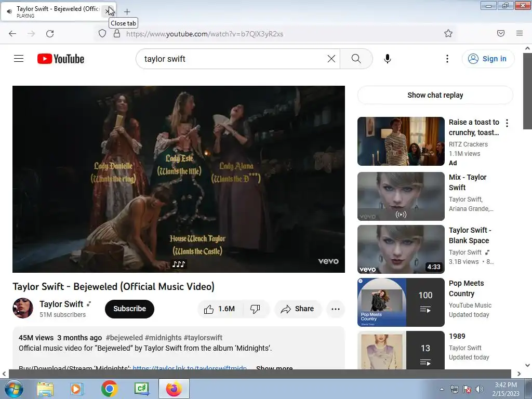Go to the YouTube home logo

point(61,59)
